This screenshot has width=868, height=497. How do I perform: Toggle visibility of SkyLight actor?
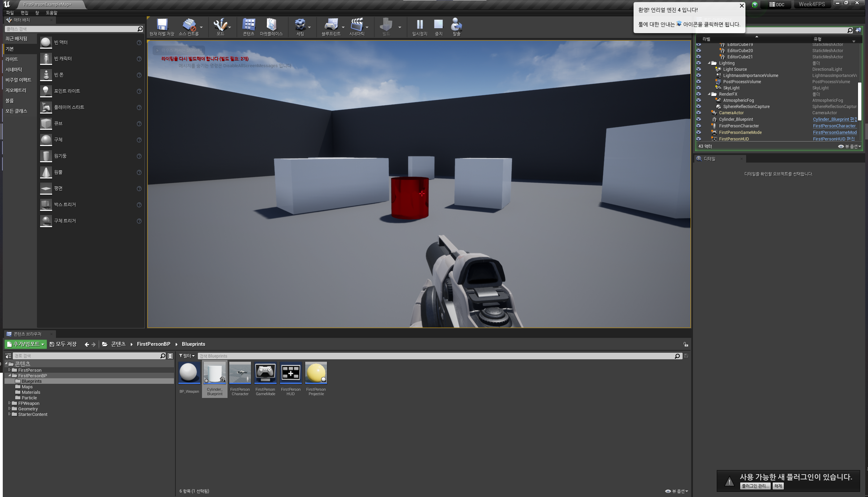point(698,88)
